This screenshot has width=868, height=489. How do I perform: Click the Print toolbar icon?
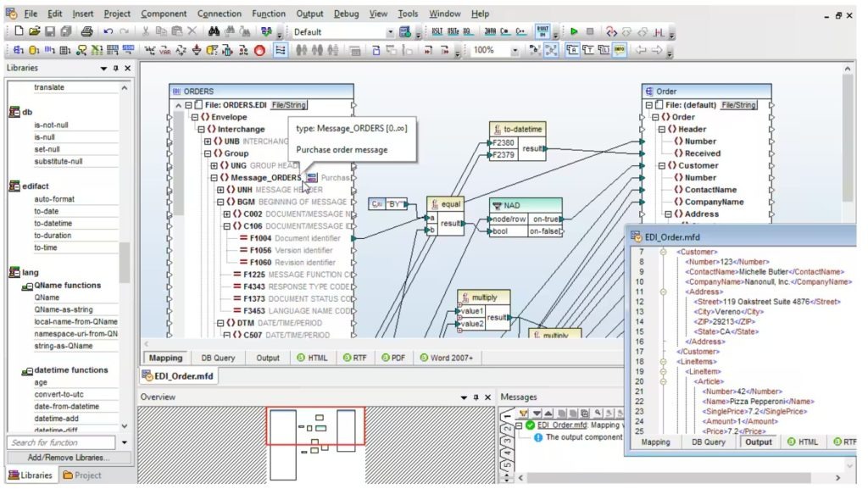point(87,31)
